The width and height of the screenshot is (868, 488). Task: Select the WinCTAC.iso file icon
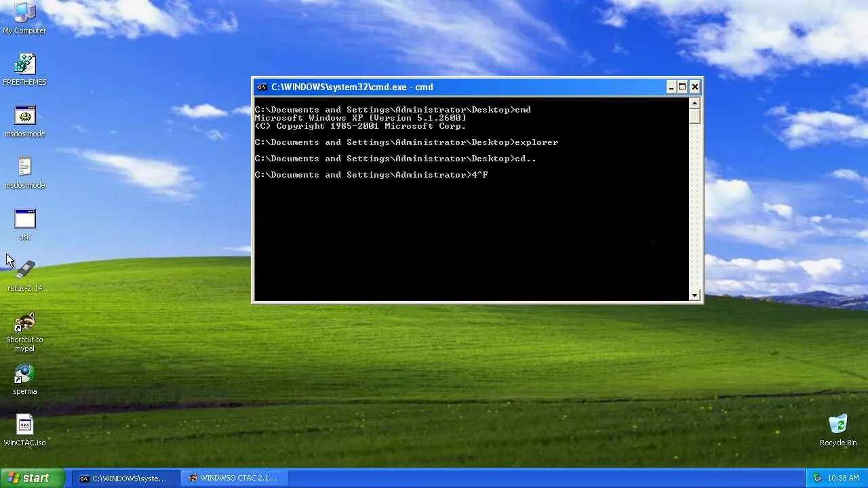(x=24, y=431)
